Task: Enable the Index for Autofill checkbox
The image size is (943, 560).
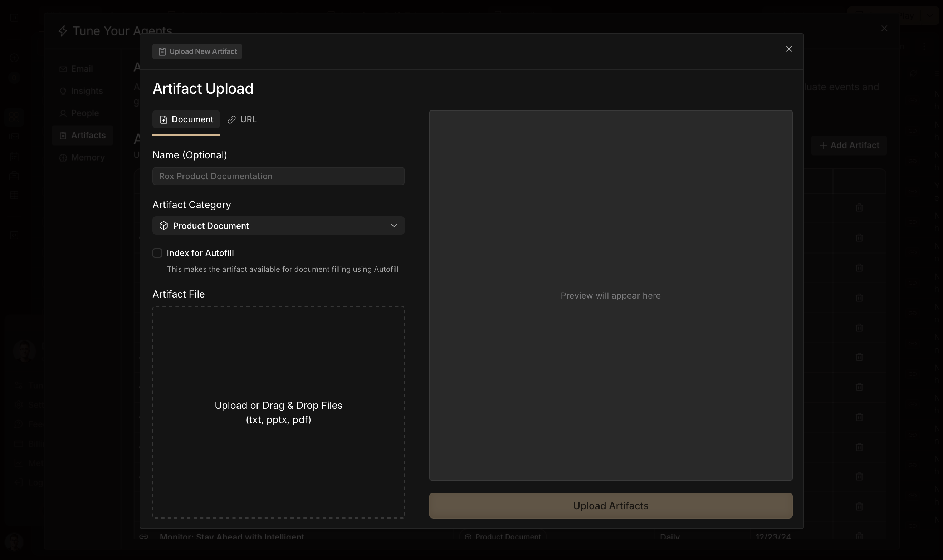Action: coord(157,253)
